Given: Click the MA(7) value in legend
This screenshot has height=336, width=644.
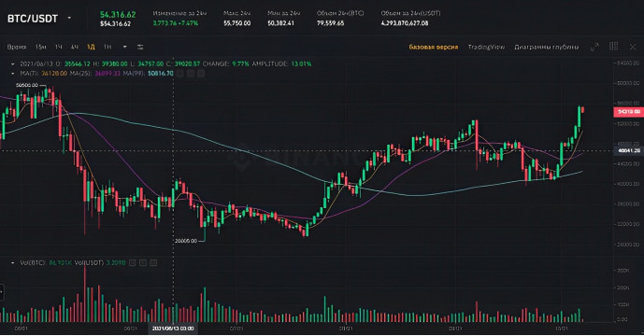Looking at the screenshot, I should click(54, 74).
